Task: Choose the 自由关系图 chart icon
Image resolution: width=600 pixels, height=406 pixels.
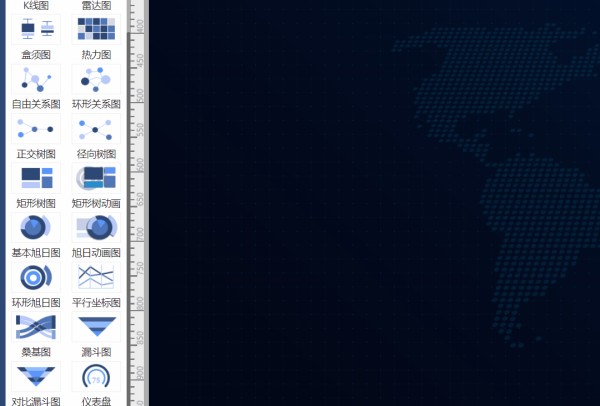Action: click(x=36, y=79)
